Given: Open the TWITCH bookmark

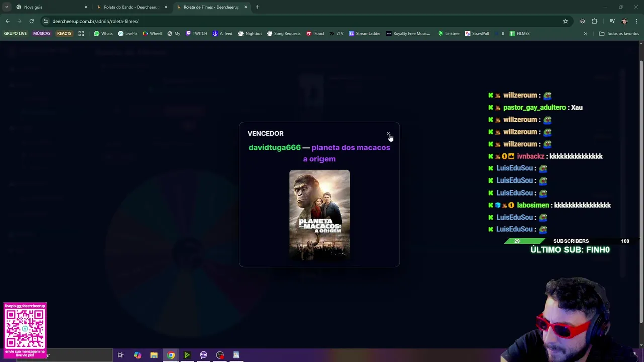Looking at the screenshot, I should click(196, 34).
